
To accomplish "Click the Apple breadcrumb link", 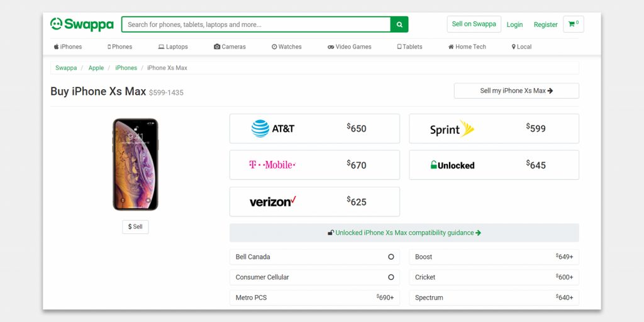I will point(96,68).
